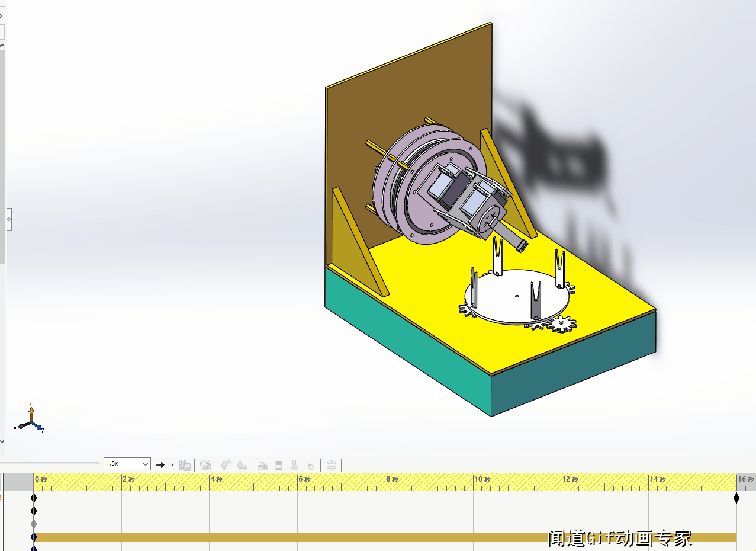Viewport: 756px width, 551px height.
Task: Toggle the Autokey icon
Action: tap(225, 465)
